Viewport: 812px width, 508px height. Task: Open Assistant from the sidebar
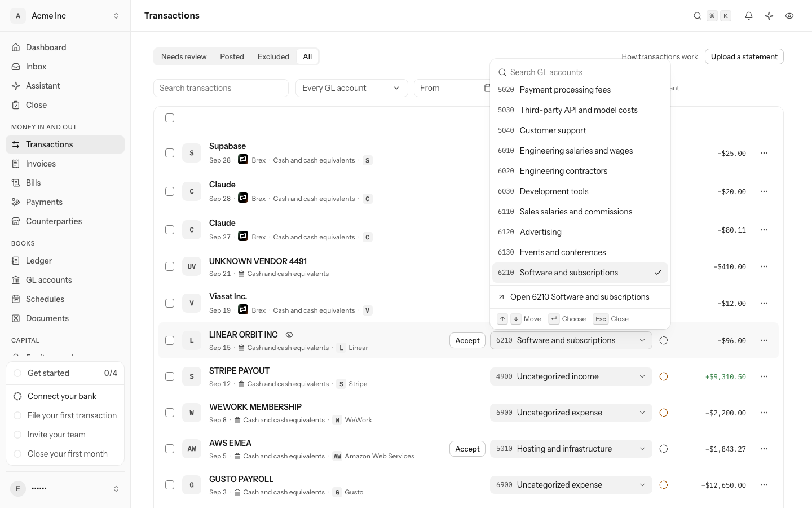pos(65,86)
